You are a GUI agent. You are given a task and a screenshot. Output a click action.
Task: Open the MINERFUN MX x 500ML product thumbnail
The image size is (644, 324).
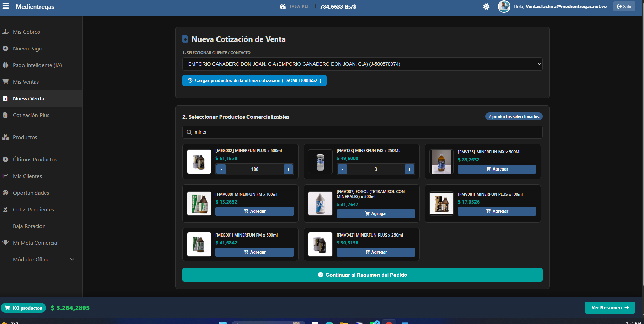pyautogui.click(x=441, y=162)
